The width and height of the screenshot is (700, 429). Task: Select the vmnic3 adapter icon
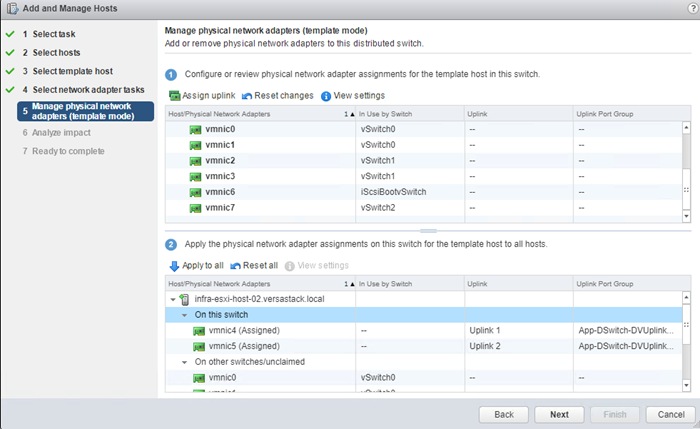[x=195, y=176]
